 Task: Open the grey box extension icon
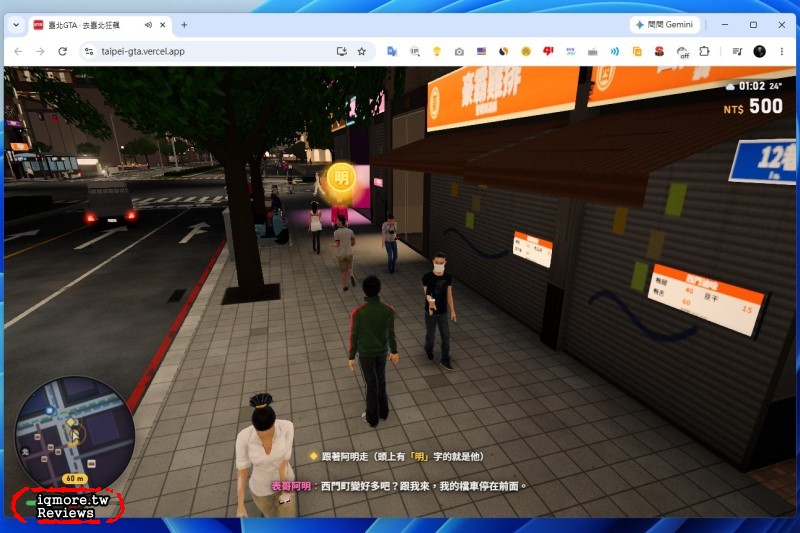pyautogui.click(x=592, y=52)
